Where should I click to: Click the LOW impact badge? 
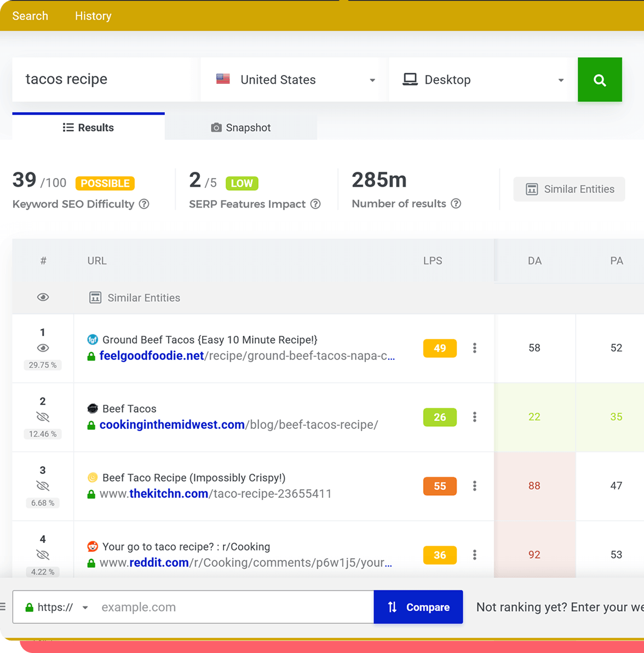pos(242,183)
